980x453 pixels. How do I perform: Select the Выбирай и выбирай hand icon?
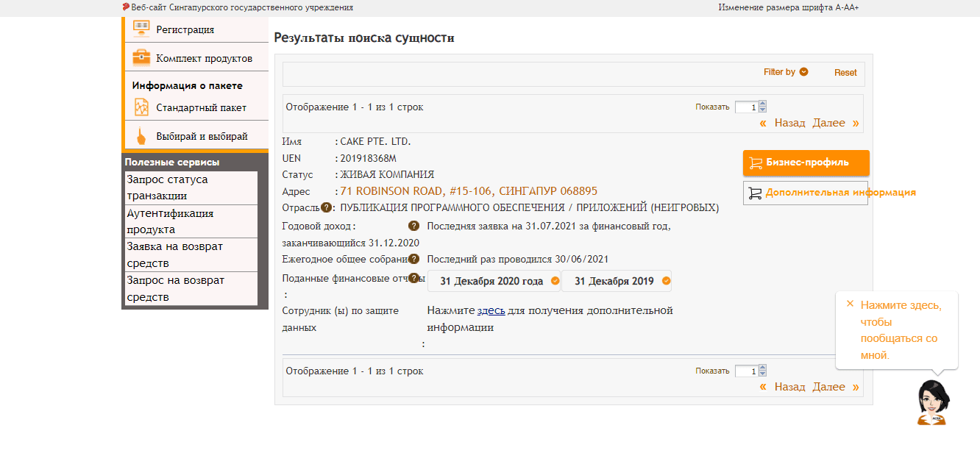coord(141,136)
